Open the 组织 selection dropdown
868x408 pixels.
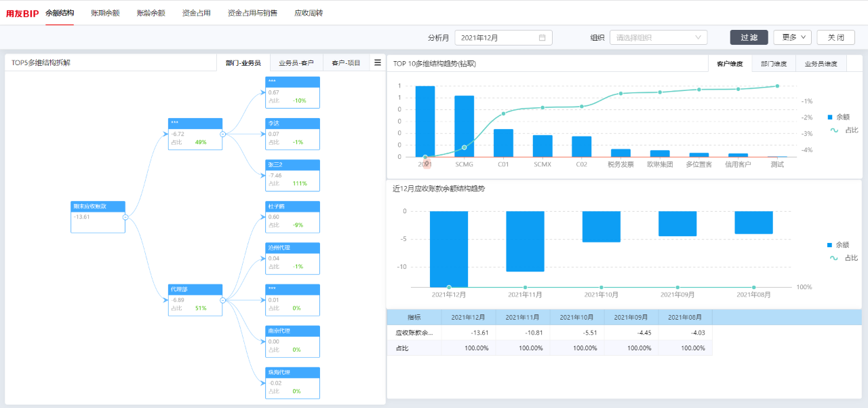coord(658,38)
